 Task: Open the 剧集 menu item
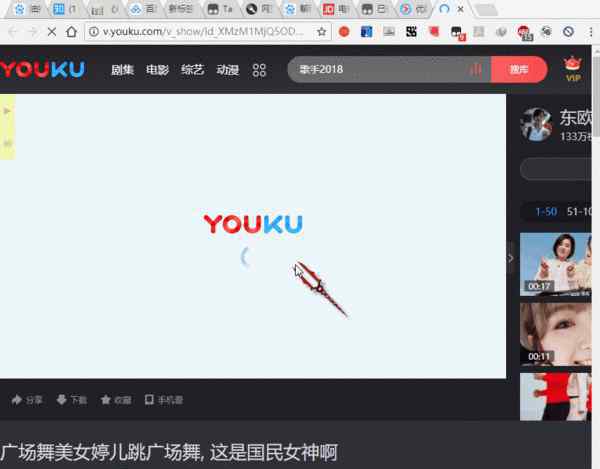(122, 70)
